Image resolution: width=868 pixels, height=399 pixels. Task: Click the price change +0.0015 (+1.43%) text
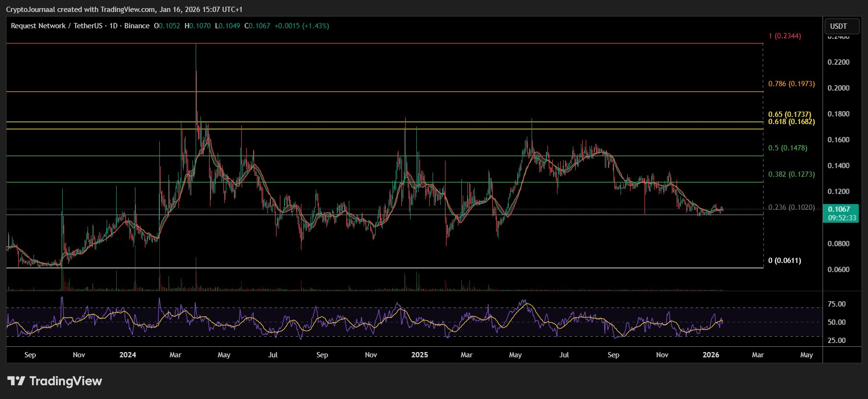tap(301, 26)
